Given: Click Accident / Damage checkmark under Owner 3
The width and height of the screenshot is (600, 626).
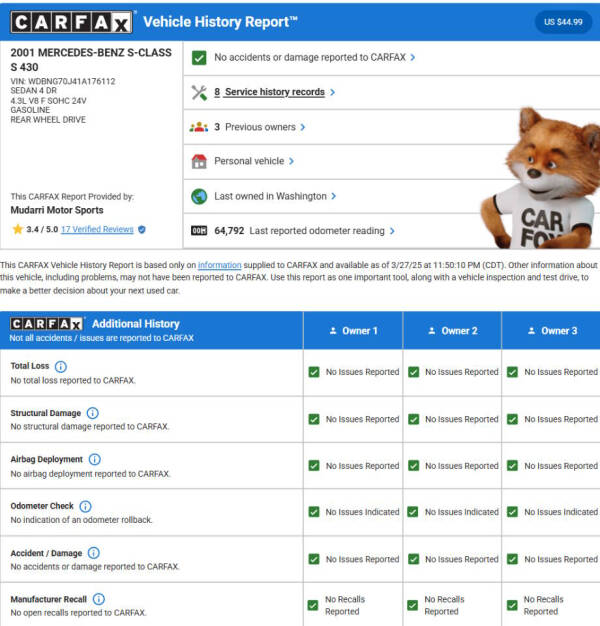Looking at the screenshot, I should (512, 559).
